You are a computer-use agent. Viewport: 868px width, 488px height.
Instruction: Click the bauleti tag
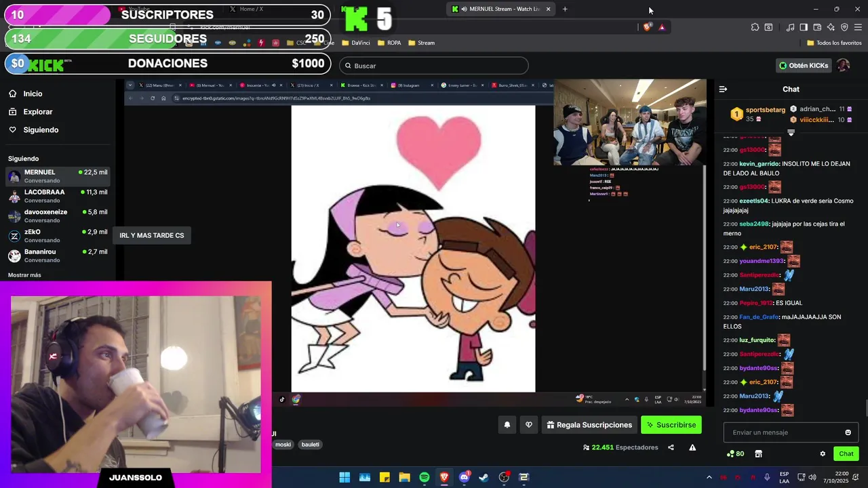point(311,445)
